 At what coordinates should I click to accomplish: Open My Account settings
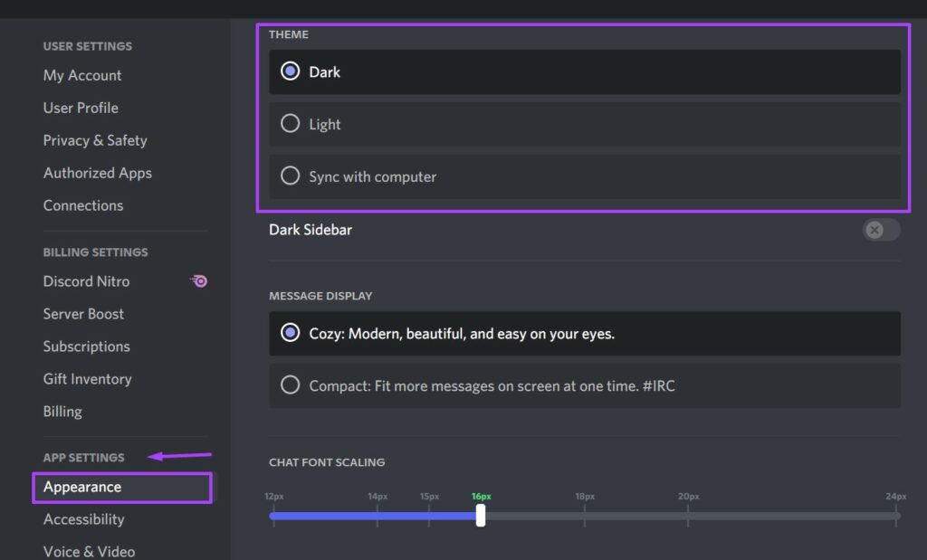[82, 76]
